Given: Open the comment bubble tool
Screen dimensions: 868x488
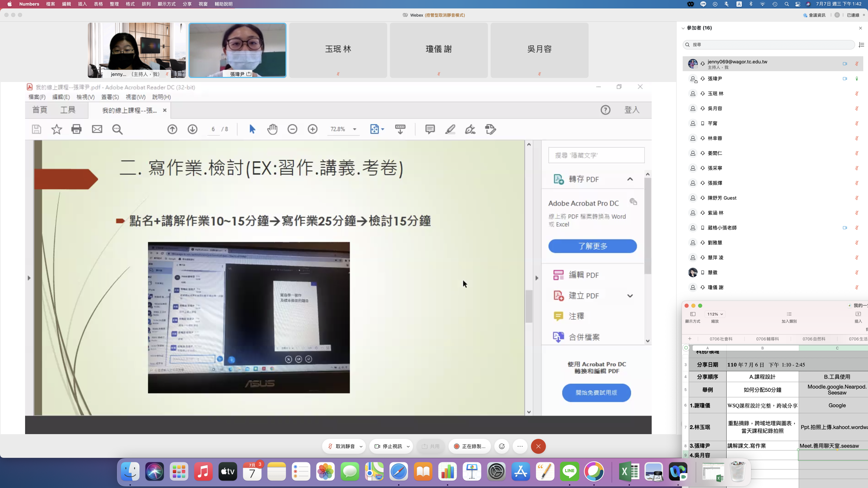Looking at the screenshot, I should 430,129.
